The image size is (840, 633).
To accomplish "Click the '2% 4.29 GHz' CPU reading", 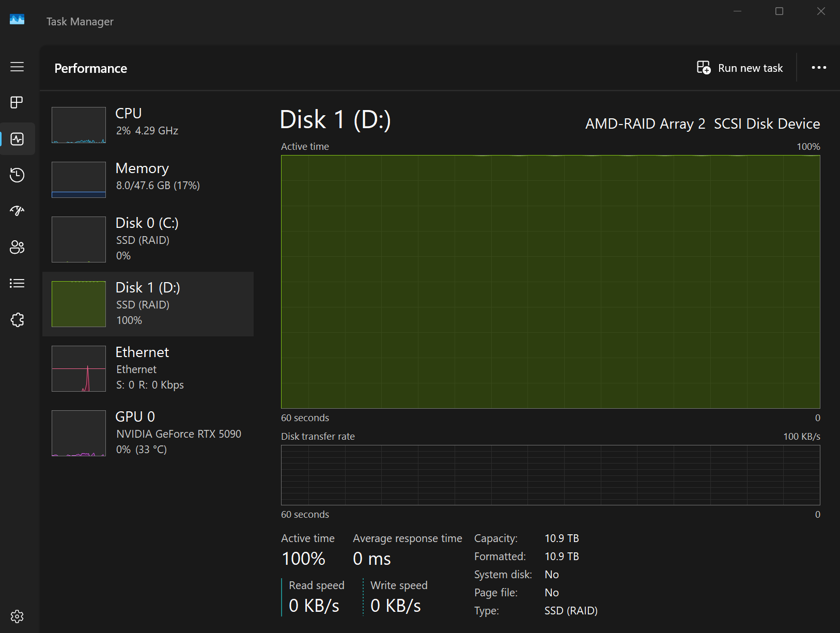I will point(147,131).
